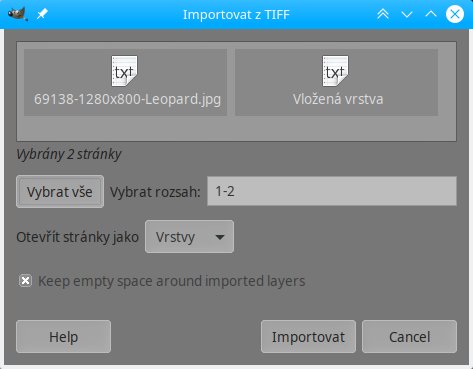Cancel the TIFF import

point(409,337)
